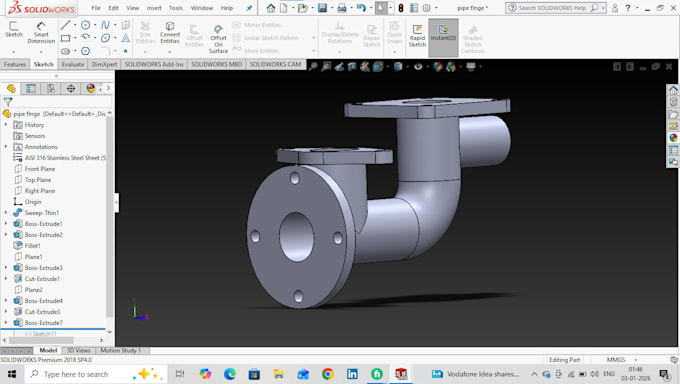Expand the Cut-Extrude1 feature

click(6, 279)
